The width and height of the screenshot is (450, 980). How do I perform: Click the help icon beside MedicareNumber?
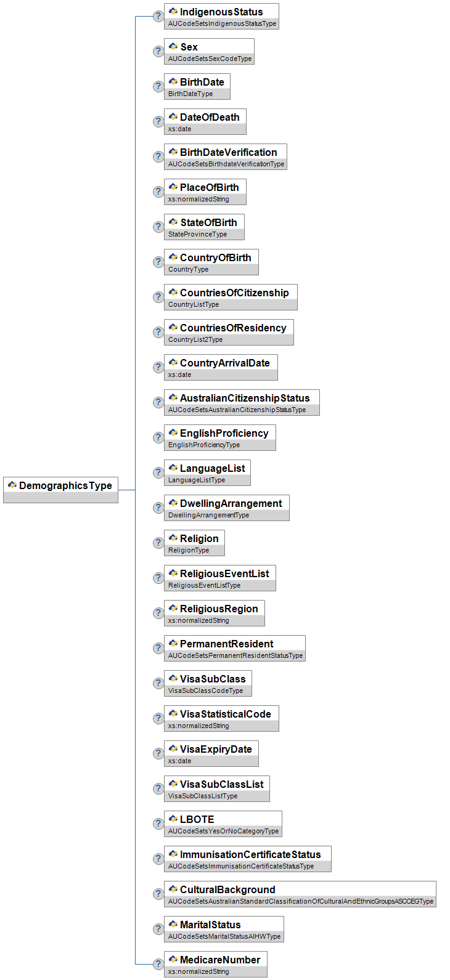point(158,964)
